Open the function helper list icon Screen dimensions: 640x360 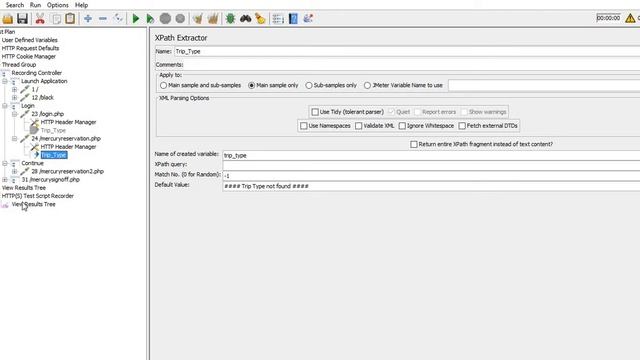278,18
